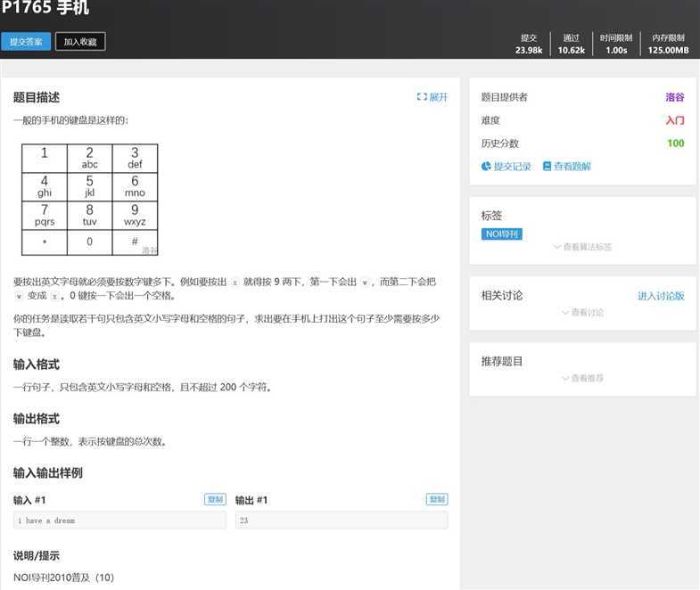The width and height of the screenshot is (700, 590).
Task: Click the 提交答案 submit button
Action: coord(26,42)
